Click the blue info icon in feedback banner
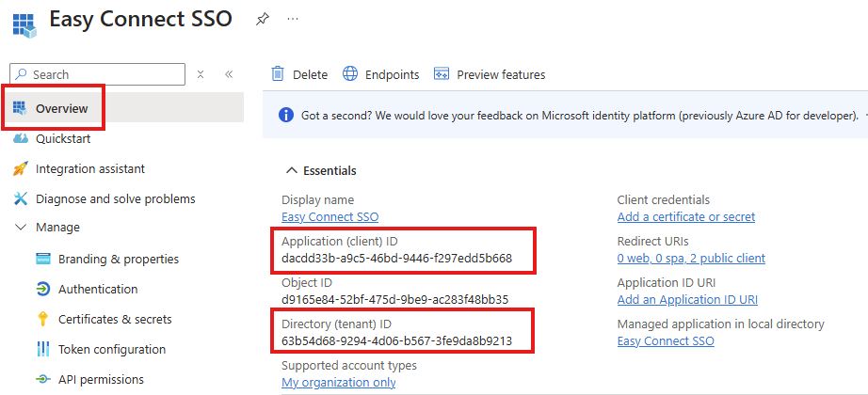The width and height of the screenshot is (868, 395). (x=285, y=115)
